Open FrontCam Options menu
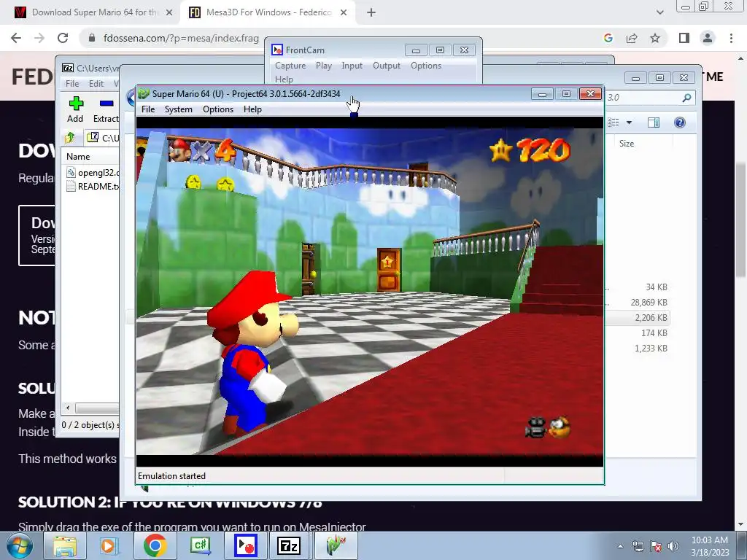Screen dimensions: 747x560 pos(426,66)
